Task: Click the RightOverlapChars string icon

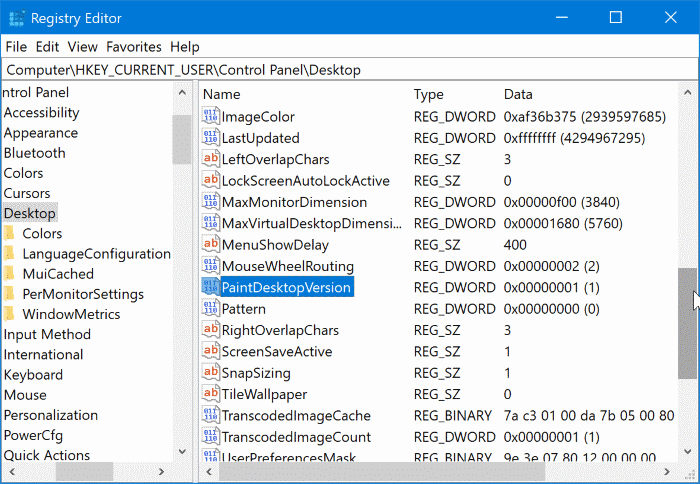Action: pos(210,330)
